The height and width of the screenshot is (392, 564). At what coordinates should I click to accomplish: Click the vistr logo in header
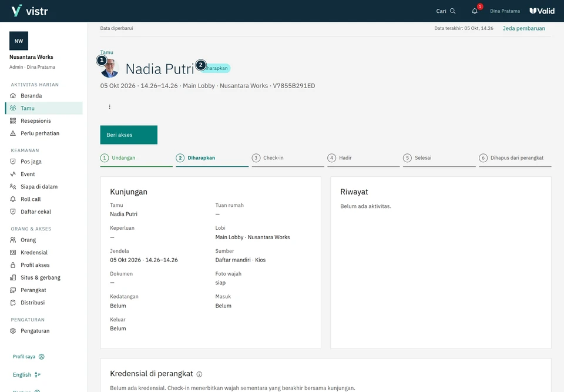[x=29, y=11]
